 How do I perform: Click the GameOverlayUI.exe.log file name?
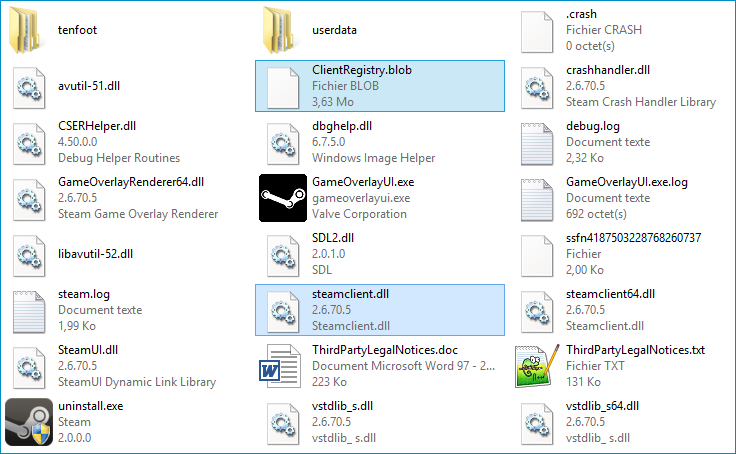[x=627, y=182]
